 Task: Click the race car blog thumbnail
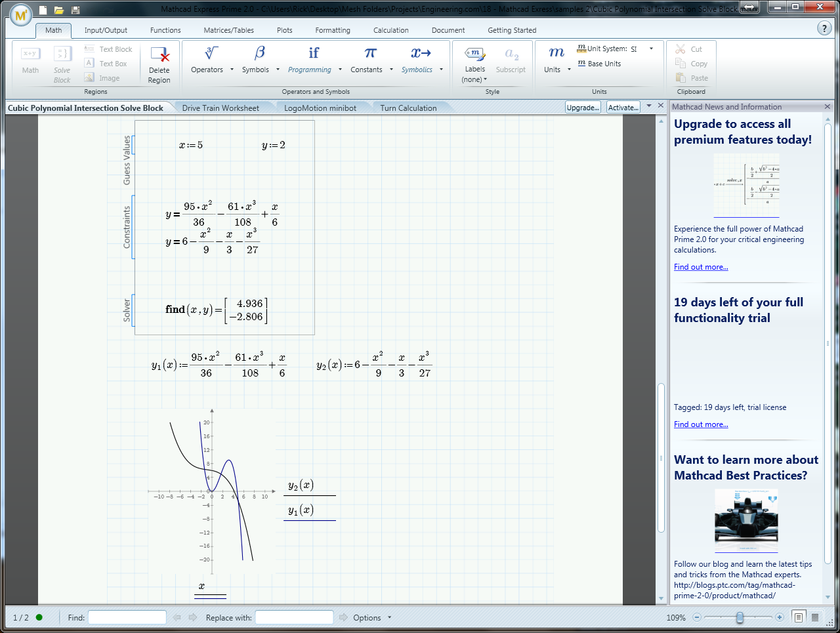click(746, 520)
